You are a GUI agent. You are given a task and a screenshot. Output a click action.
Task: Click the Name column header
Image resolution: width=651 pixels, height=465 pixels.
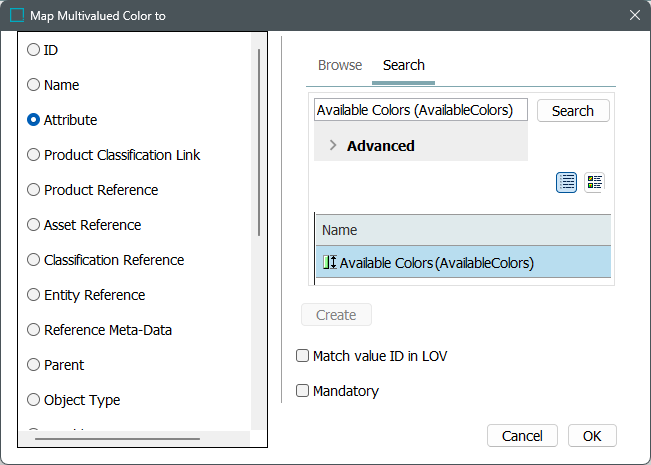463,230
